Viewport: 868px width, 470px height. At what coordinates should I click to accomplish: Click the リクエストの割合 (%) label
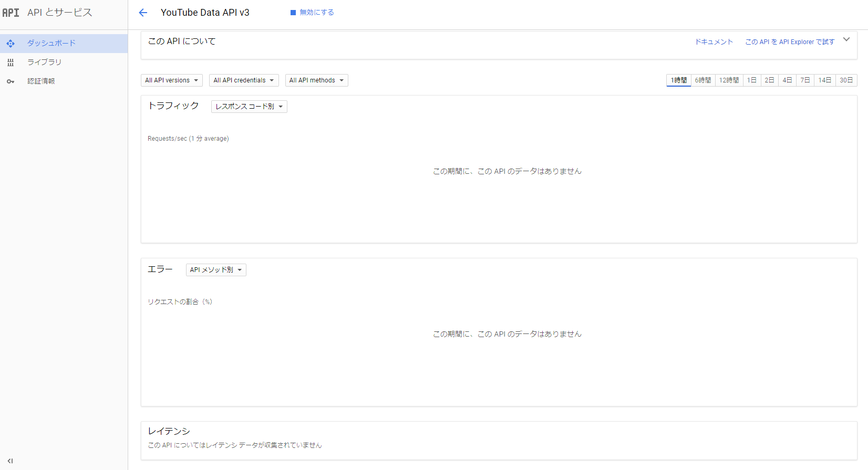[180, 302]
